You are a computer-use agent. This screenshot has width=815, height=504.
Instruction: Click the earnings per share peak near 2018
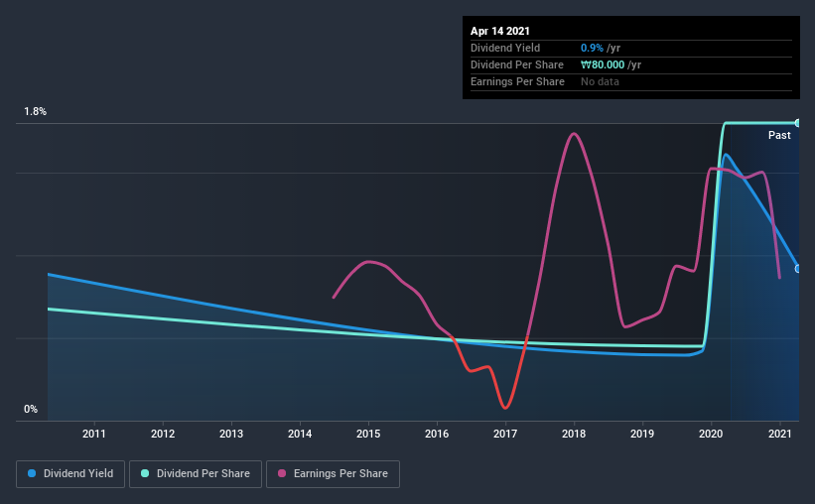[x=574, y=134]
